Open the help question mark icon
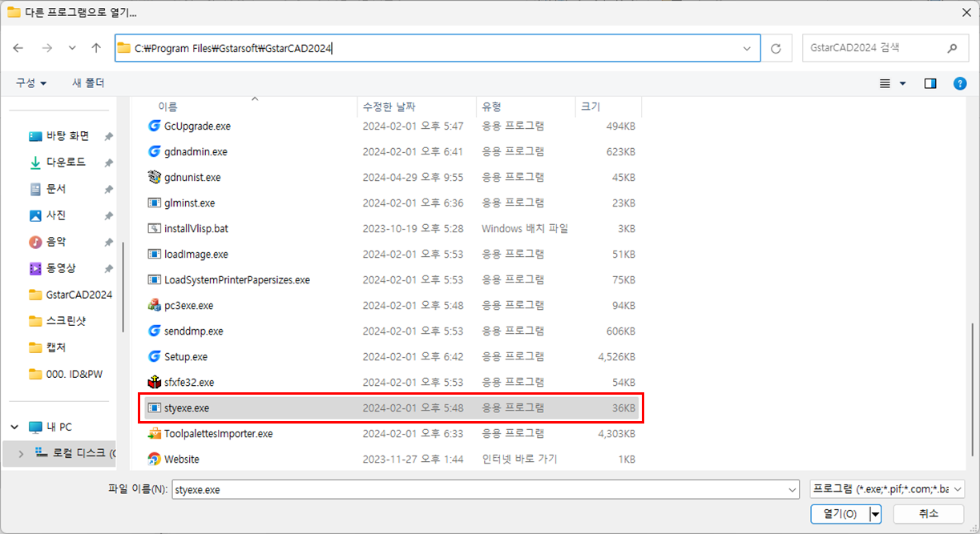This screenshot has height=534, width=980. (x=960, y=83)
